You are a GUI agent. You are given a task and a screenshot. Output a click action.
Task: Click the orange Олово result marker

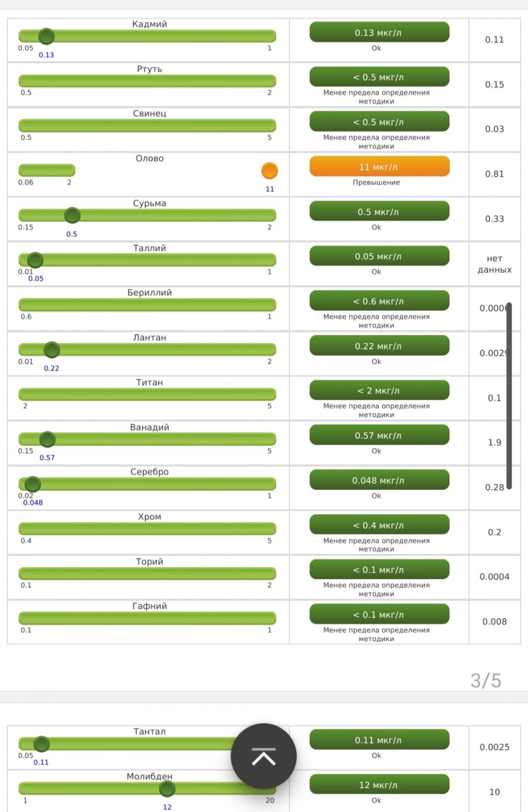coord(270,171)
